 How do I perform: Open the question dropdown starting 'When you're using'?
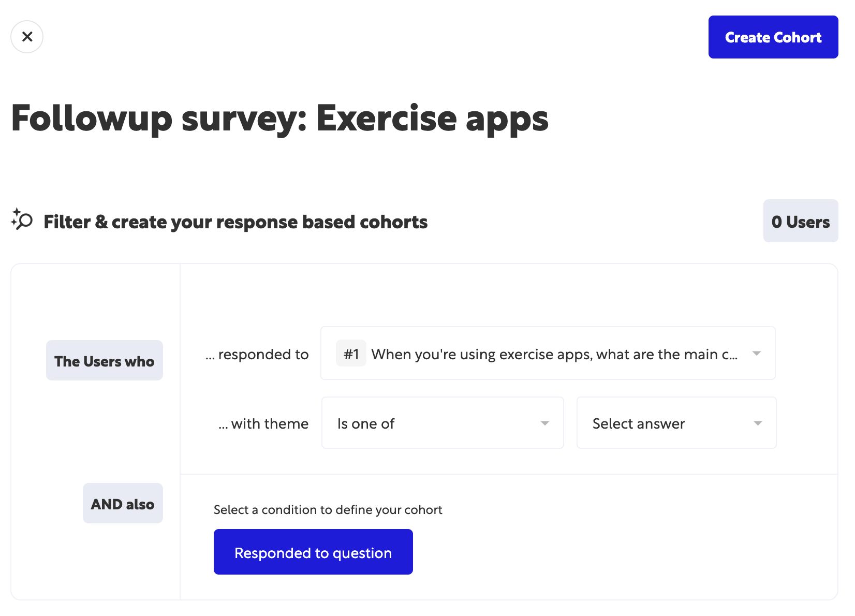pos(554,354)
